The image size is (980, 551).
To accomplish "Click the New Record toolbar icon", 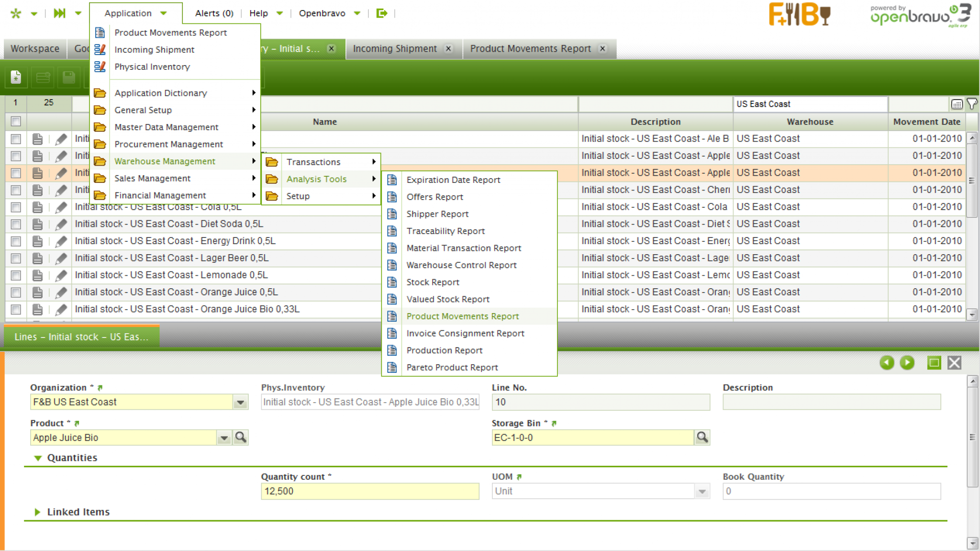I will [x=16, y=77].
